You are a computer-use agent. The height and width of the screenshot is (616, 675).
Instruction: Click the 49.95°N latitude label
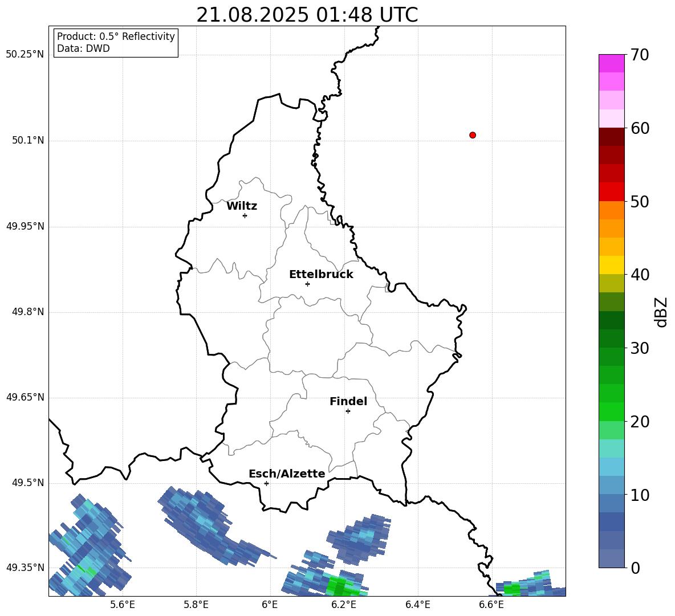click(25, 226)
